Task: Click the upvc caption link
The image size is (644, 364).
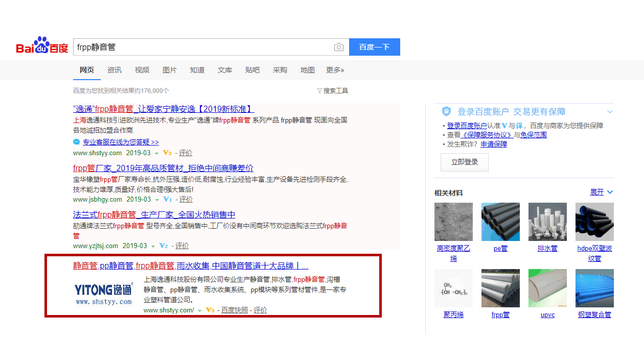Action: click(547, 315)
